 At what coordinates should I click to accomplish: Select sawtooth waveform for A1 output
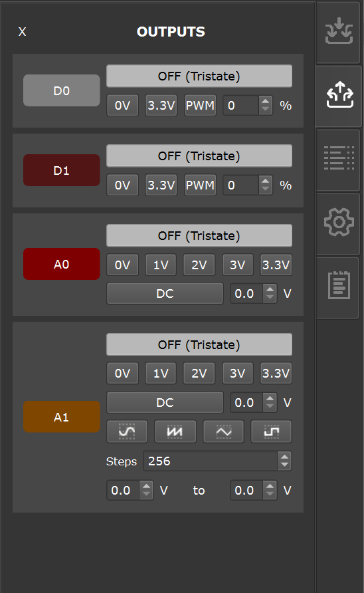(x=175, y=431)
